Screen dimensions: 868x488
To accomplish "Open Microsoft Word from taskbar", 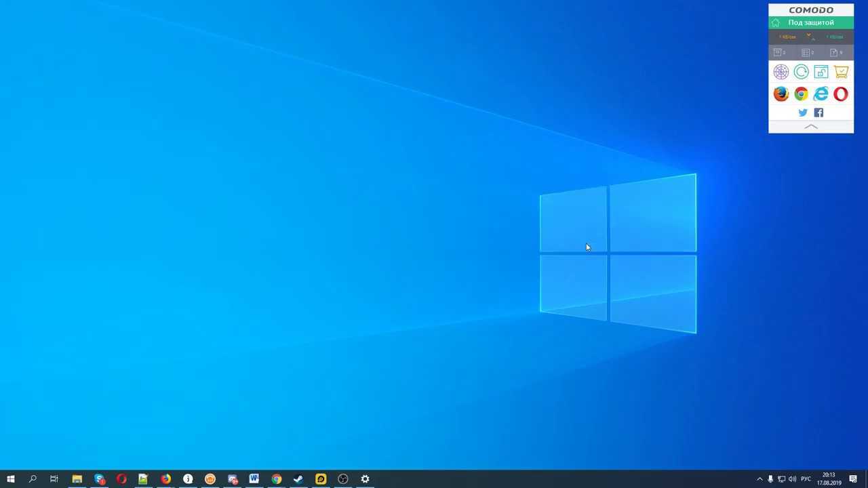I will [254, 479].
